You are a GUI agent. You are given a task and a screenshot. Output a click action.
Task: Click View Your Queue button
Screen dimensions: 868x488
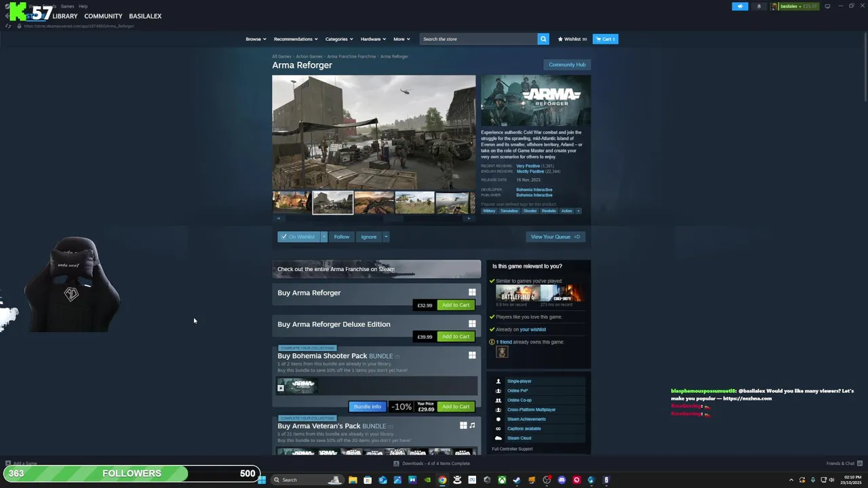(x=555, y=237)
